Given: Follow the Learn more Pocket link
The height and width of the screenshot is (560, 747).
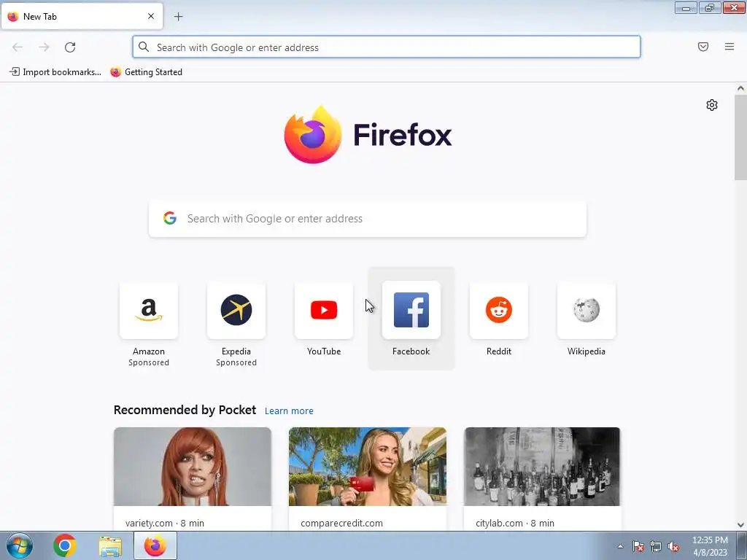Looking at the screenshot, I should (289, 411).
